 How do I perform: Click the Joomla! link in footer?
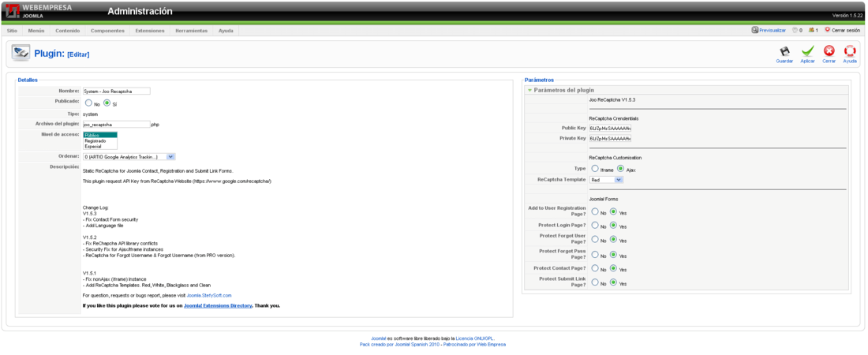(x=378, y=338)
